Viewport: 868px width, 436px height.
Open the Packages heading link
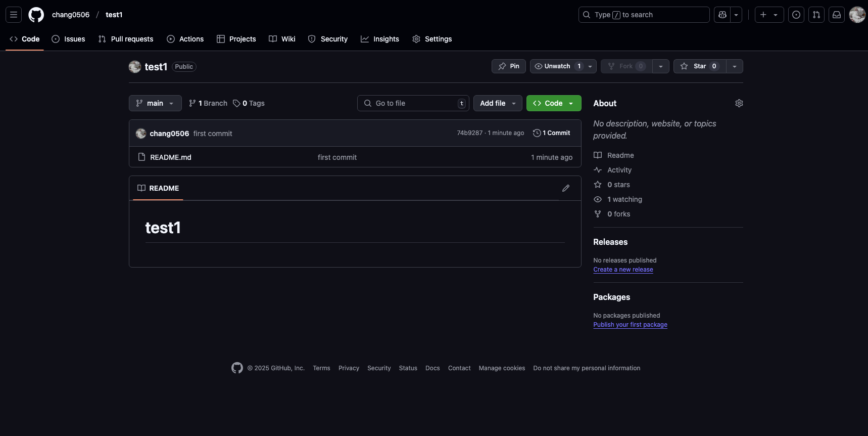(611, 297)
